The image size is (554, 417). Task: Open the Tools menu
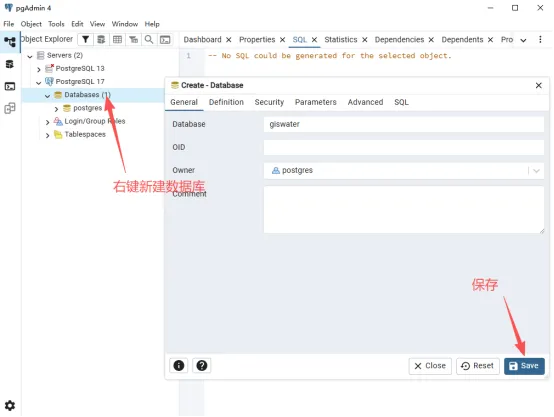click(x=56, y=24)
